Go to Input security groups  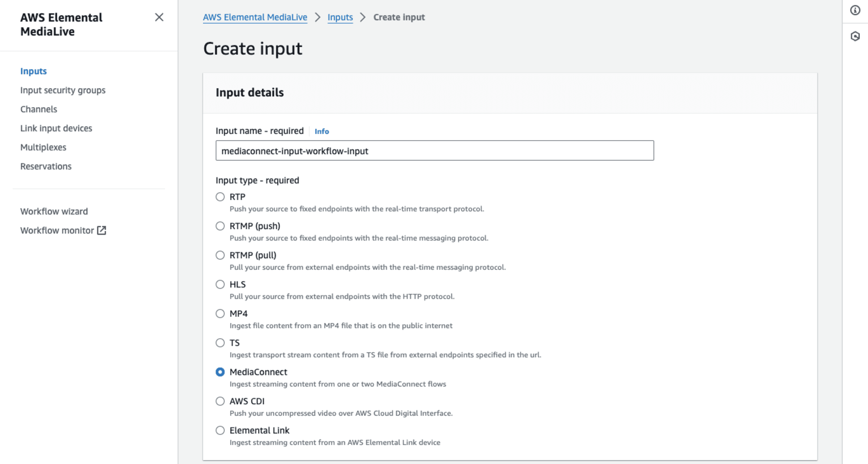[63, 90]
